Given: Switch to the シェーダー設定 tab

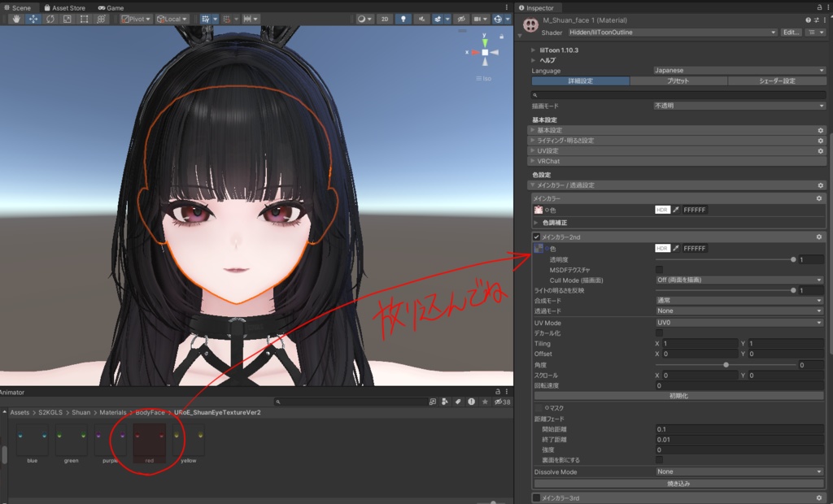Looking at the screenshot, I should 777,81.
